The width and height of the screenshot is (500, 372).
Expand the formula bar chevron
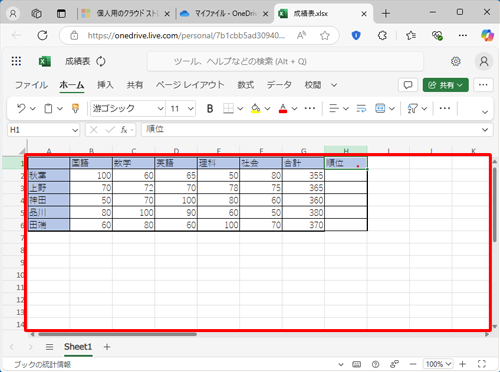coord(485,130)
